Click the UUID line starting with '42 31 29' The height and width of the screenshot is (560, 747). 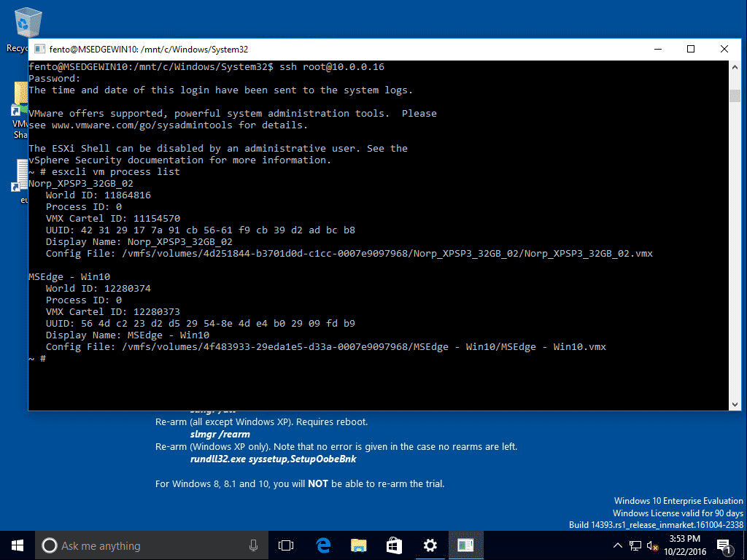(x=201, y=230)
